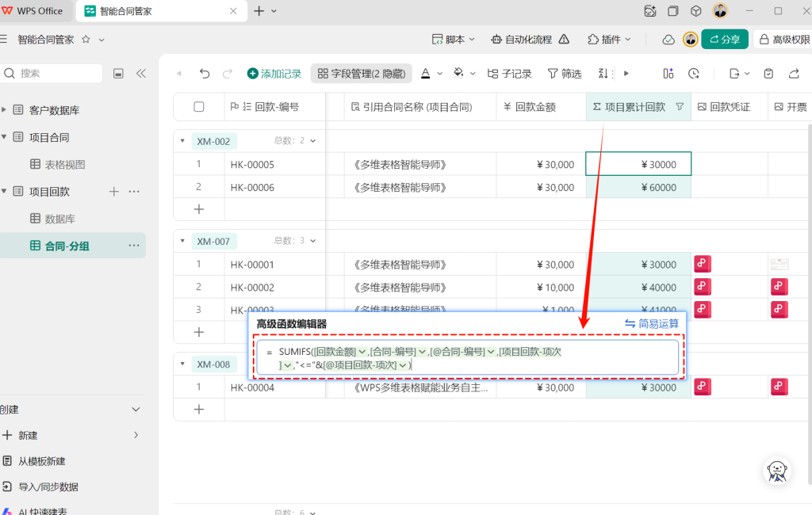Expand more toolbar items arrow
The height and width of the screenshot is (515, 812).
[626, 74]
